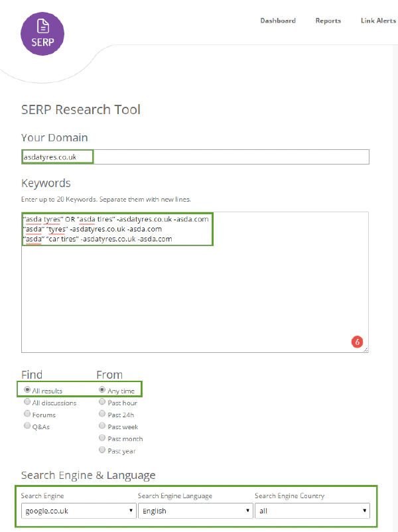
Task: Click the "Search Engine & Language" heading
Action: (x=88, y=475)
